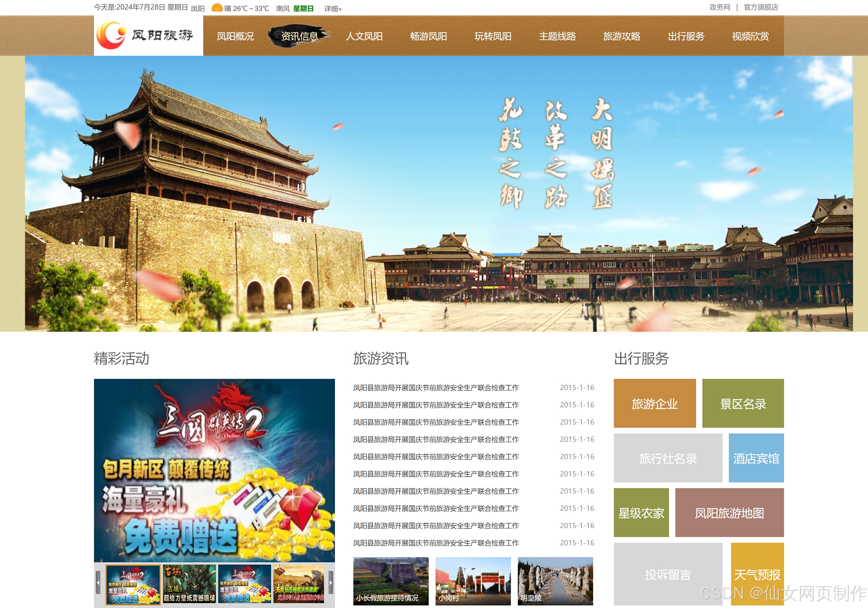Click the green 星期日 weather link
The image size is (868, 608).
(x=304, y=8)
